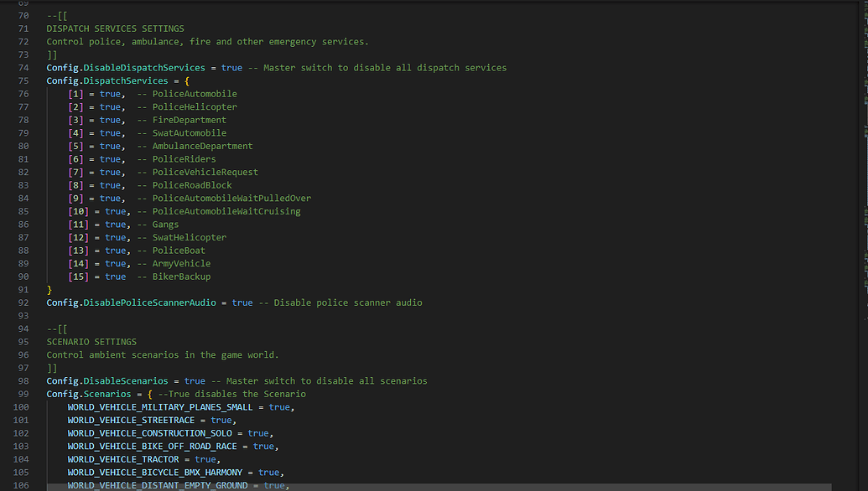Click the [15] BikerBackup table entry
Screen dimensions: 868x491
(x=77, y=276)
